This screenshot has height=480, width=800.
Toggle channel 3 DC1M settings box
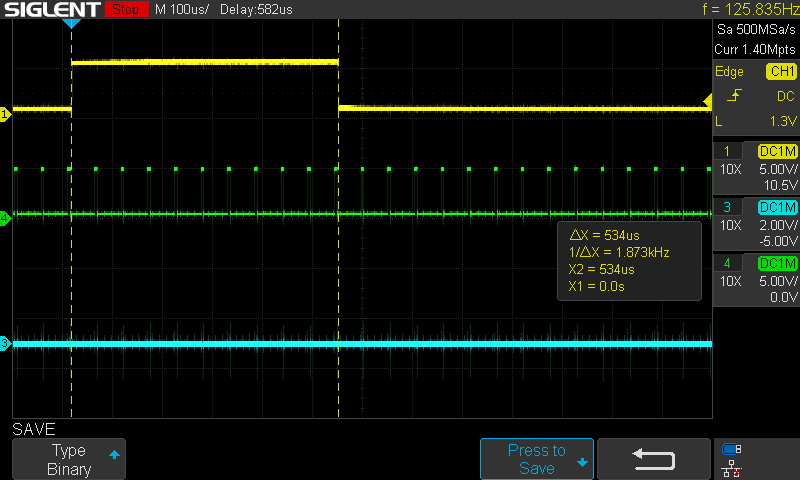[777, 207]
